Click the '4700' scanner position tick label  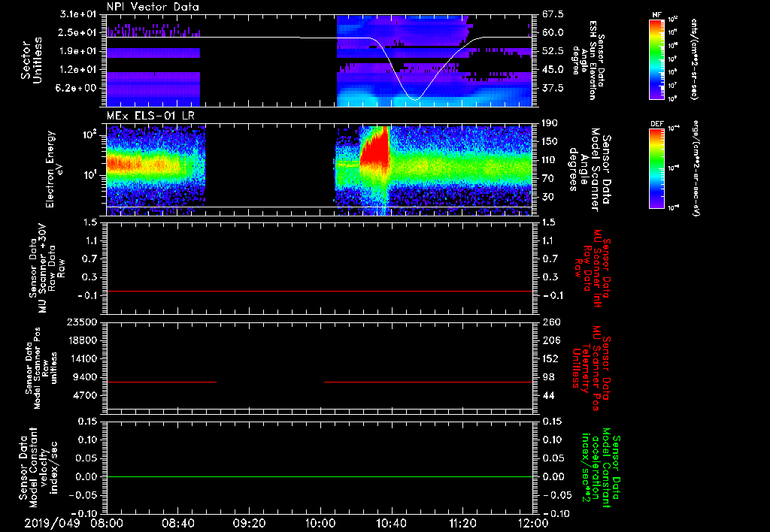[86, 395]
